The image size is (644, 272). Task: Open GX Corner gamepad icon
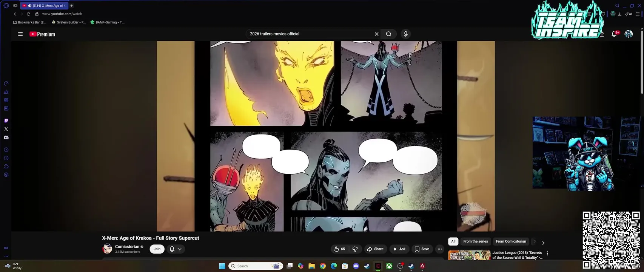[15, 6]
